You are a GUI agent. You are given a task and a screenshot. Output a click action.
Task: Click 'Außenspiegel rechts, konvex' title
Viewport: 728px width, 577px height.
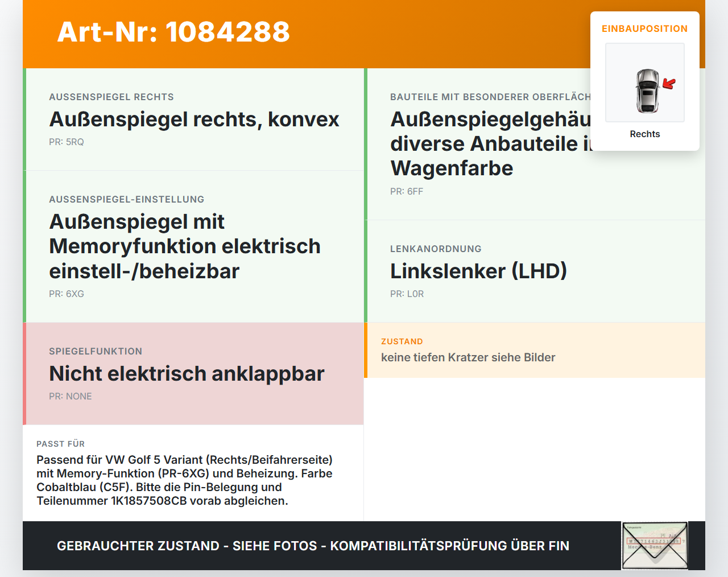(x=194, y=119)
